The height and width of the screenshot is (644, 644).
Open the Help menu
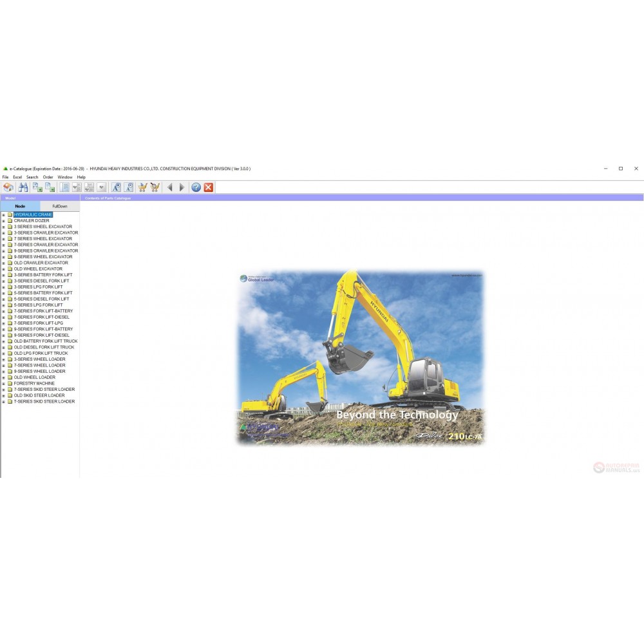click(81, 177)
